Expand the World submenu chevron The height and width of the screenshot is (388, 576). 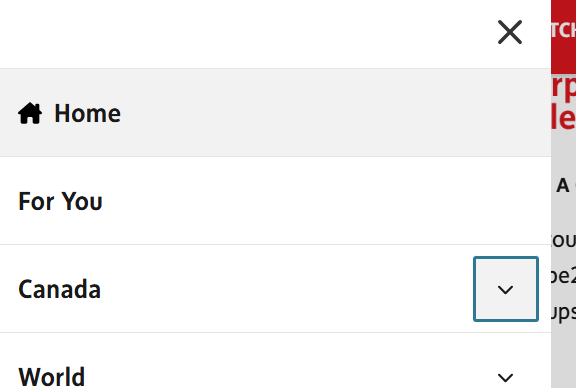(x=505, y=377)
